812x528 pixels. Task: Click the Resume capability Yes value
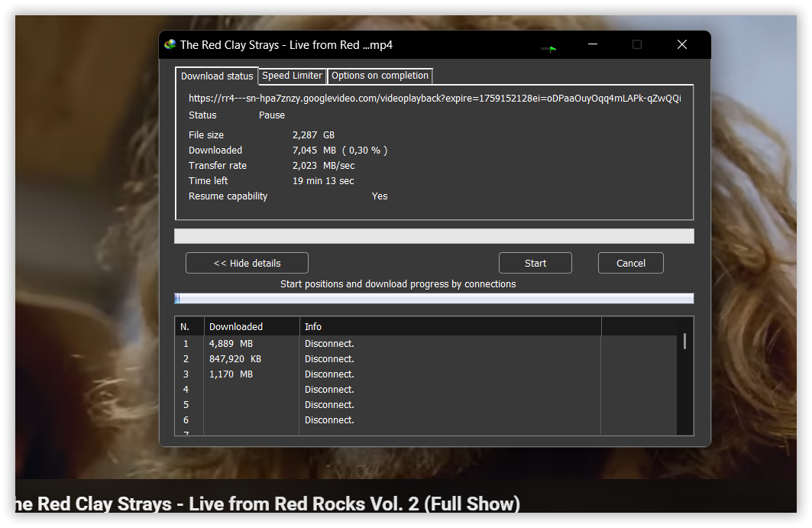[380, 196]
